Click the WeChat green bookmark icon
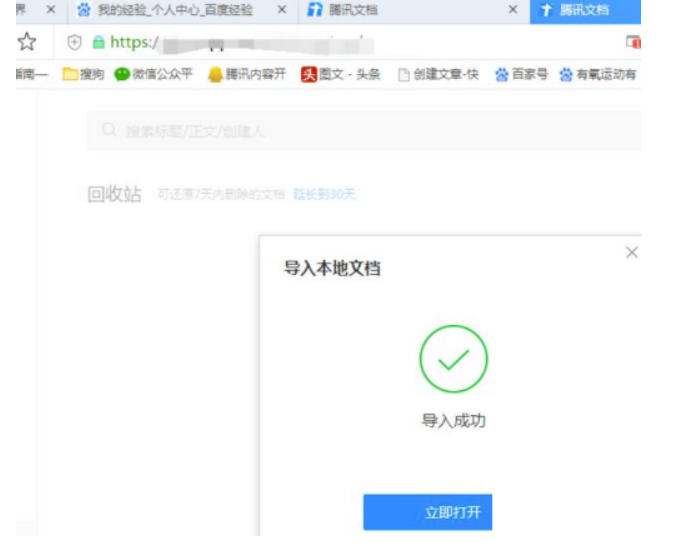700x543 pixels. (x=122, y=74)
